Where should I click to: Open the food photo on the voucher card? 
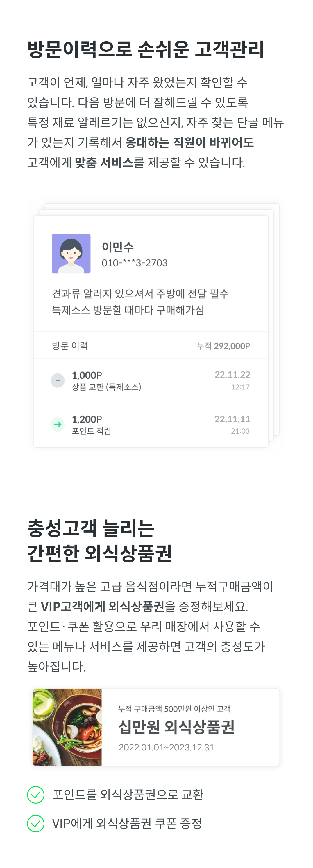pos(67,727)
